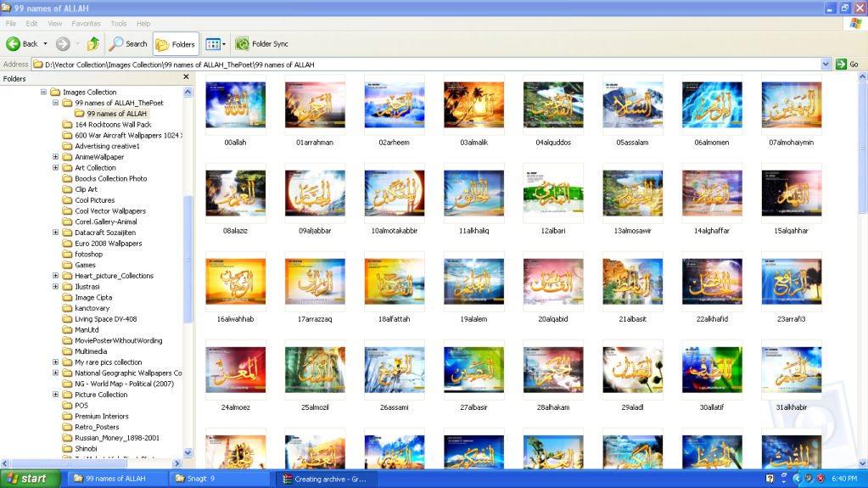
Task: Switch to Creating archive taskbar button
Action: click(x=328, y=479)
